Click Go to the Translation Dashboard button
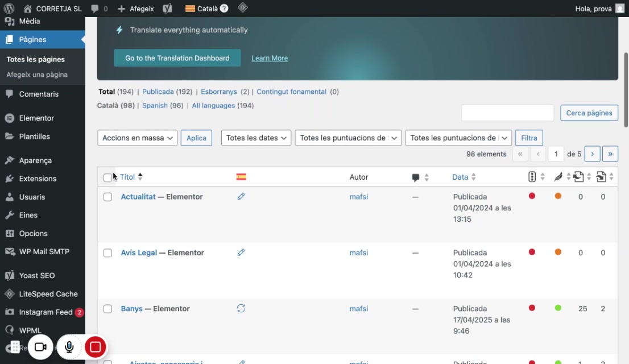Screen dimensions: 629x364 pos(177,58)
